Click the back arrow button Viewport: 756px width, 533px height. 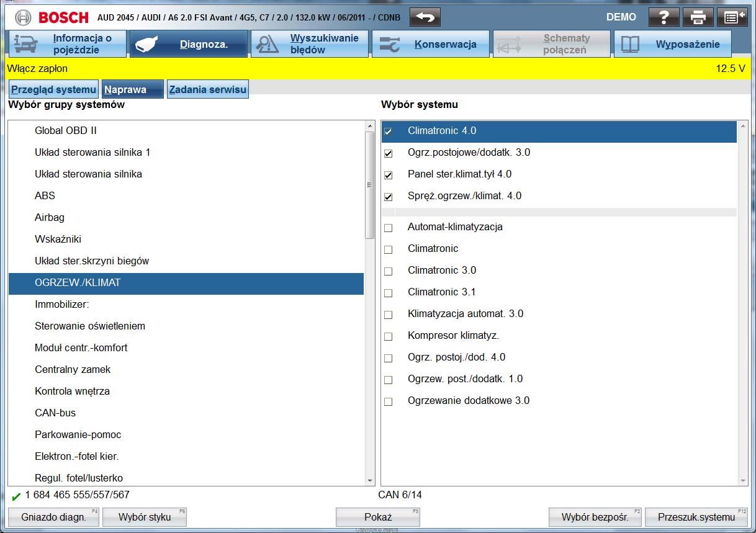pos(425,17)
